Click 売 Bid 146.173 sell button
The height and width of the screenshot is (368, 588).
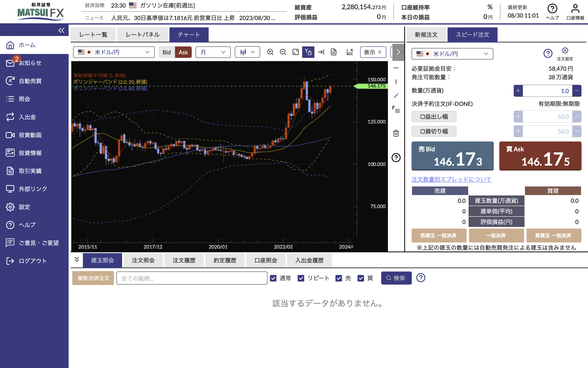tap(452, 156)
